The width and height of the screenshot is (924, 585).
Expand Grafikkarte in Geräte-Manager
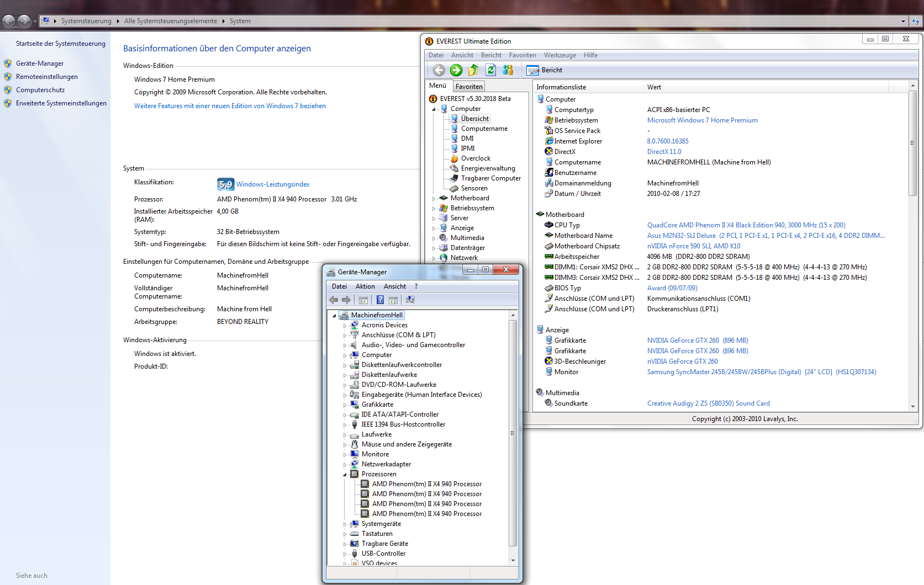[x=345, y=405]
